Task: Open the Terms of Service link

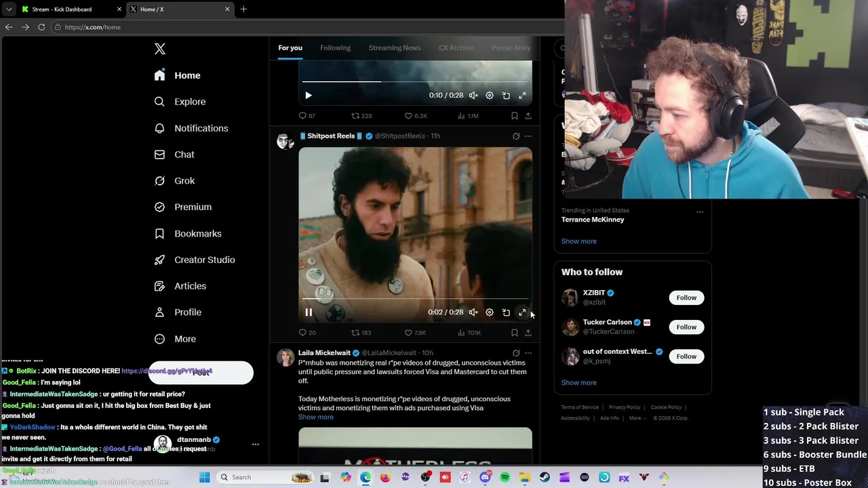Action: pos(580,407)
